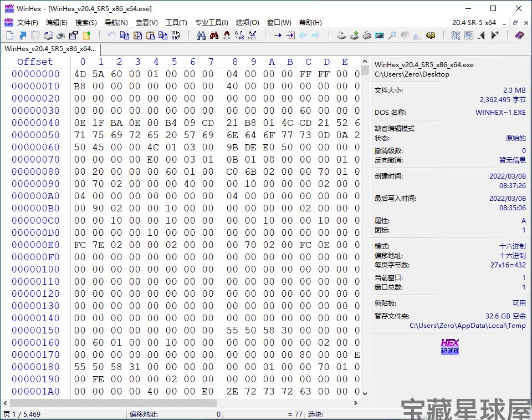
Task: Click the Open RAM memory chip icon
Action: (x=367, y=36)
